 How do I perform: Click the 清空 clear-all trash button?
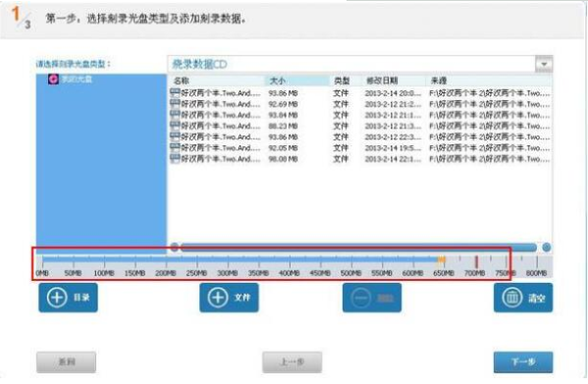[x=523, y=298]
